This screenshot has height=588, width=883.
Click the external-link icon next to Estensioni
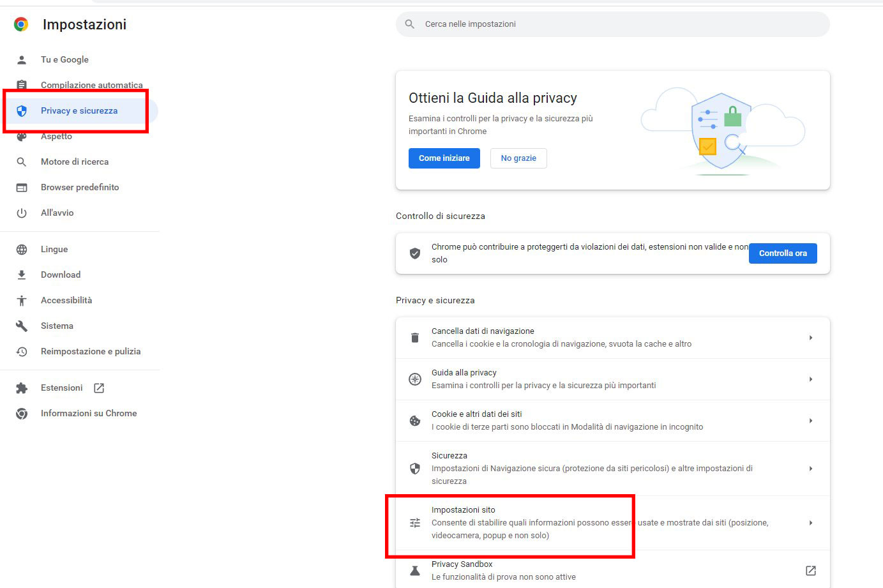pyautogui.click(x=99, y=388)
